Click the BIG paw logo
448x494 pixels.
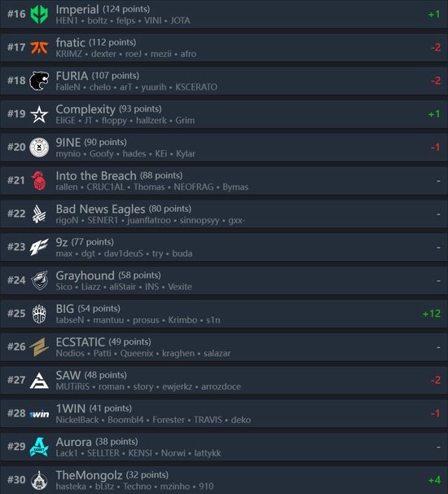[39, 314]
